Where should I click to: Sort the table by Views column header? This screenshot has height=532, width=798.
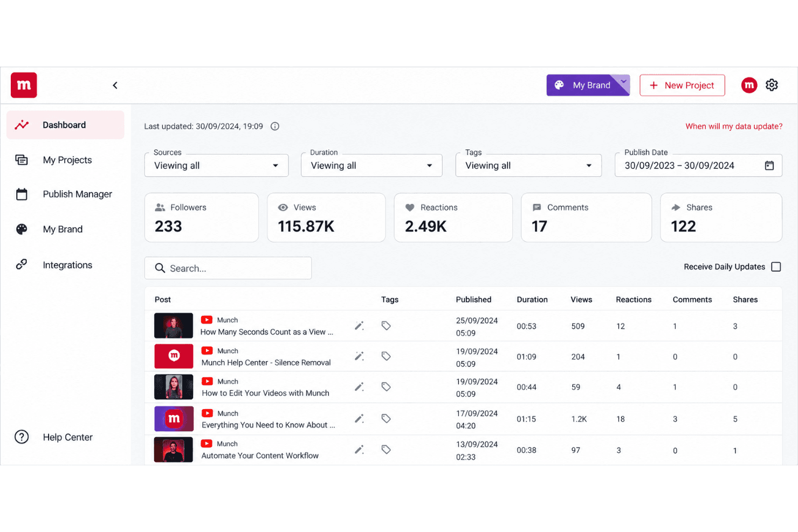click(581, 300)
